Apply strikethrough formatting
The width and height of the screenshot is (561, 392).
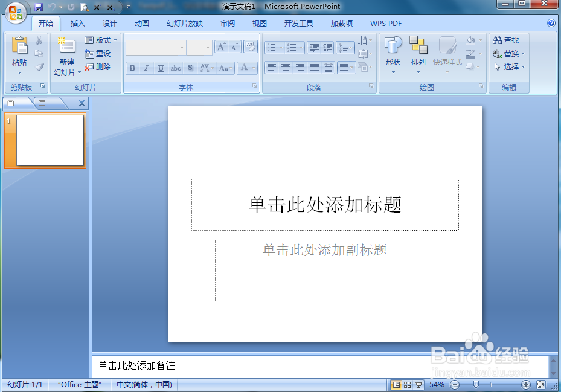[x=175, y=68]
